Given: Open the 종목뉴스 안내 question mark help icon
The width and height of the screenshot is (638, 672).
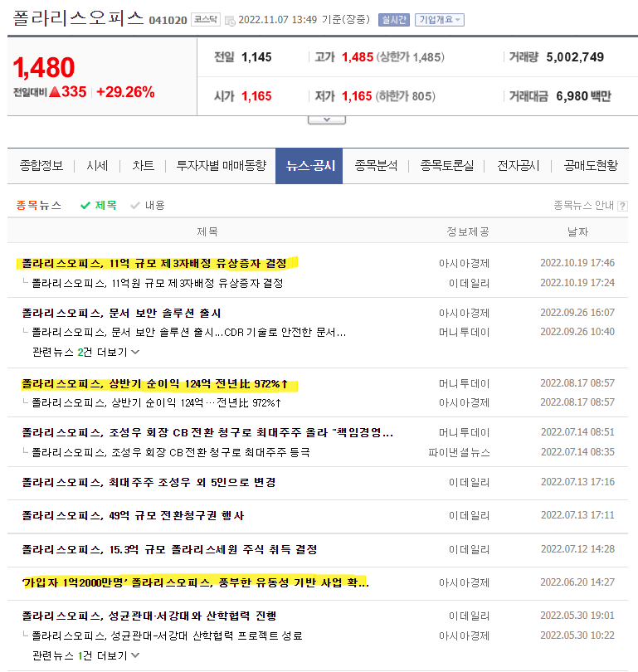Looking at the screenshot, I should pyautogui.click(x=622, y=206).
